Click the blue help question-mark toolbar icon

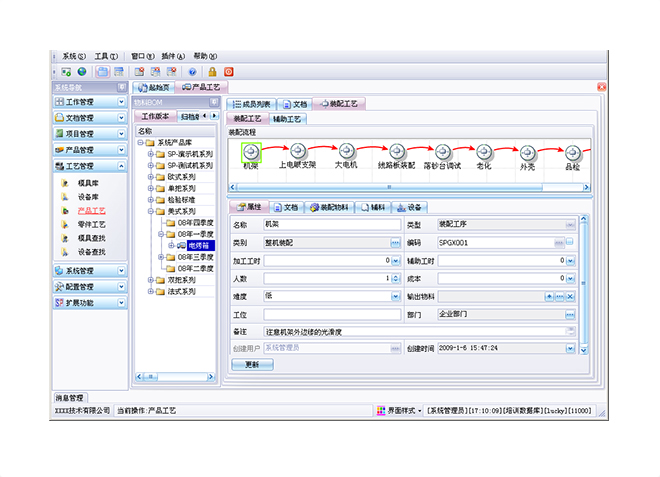pos(191,72)
